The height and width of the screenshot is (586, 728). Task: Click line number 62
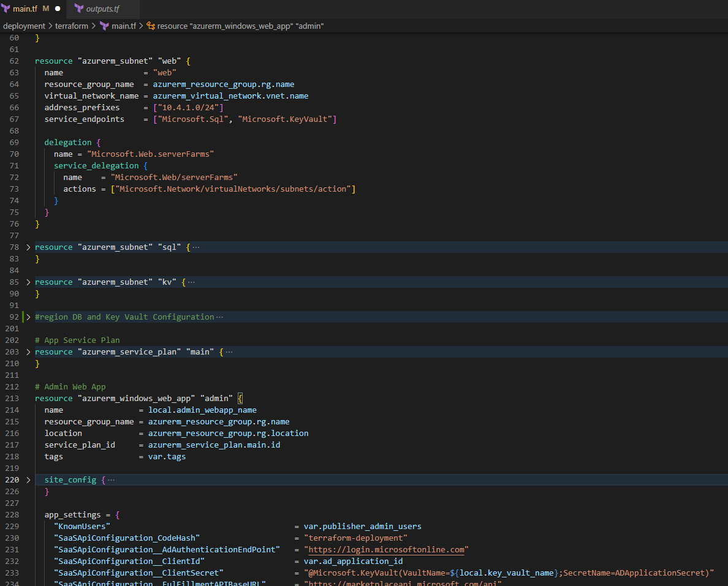click(x=14, y=61)
